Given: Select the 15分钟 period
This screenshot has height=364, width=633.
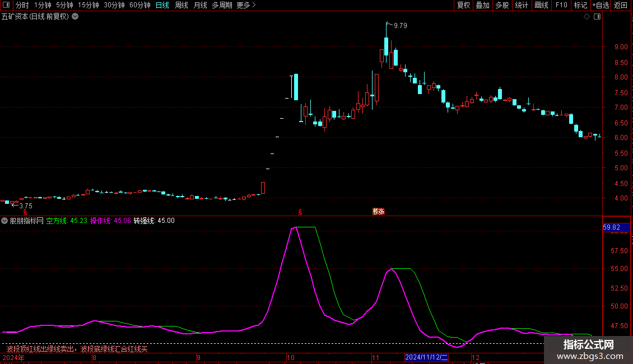Looking at the screenshot, I should coord(89,5).
